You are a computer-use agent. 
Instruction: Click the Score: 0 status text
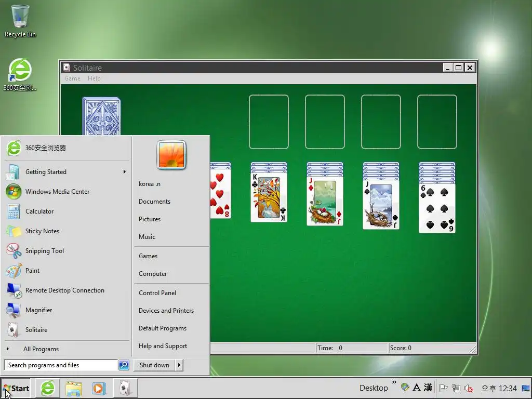[x=401, y=348]
